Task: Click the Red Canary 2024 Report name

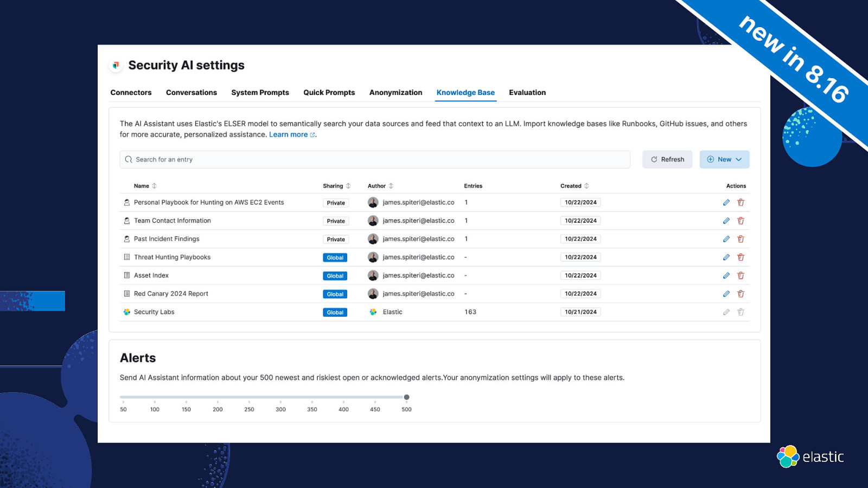Action: point(171,294)
